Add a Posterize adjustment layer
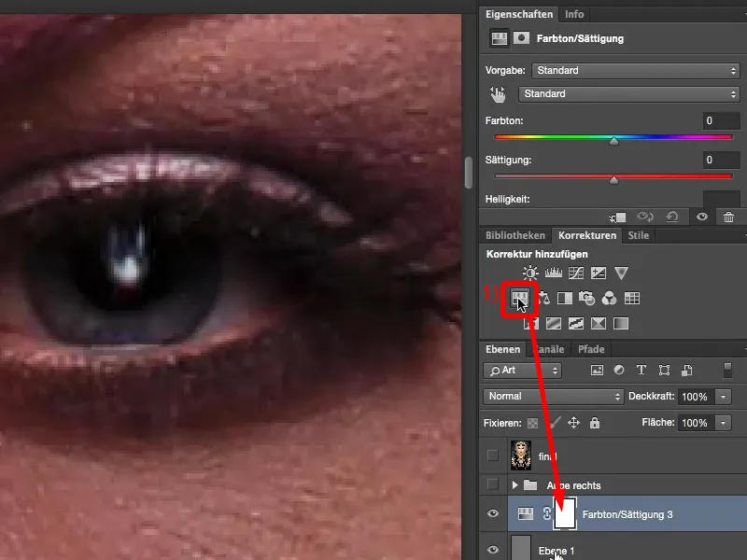 click(554, 324)
